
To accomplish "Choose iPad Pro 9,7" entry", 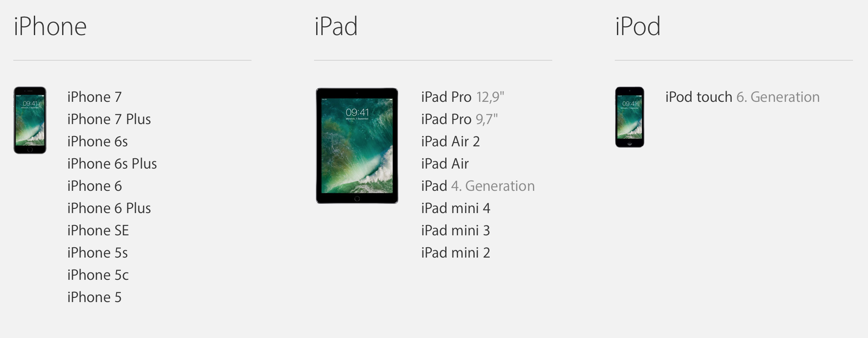I will click(x=459, y=119).
